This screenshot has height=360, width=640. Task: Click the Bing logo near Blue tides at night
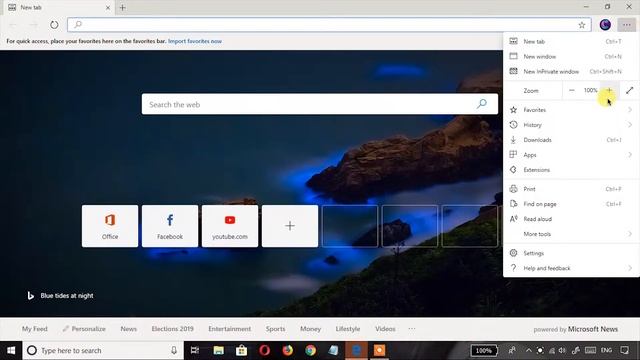(30, 296)
